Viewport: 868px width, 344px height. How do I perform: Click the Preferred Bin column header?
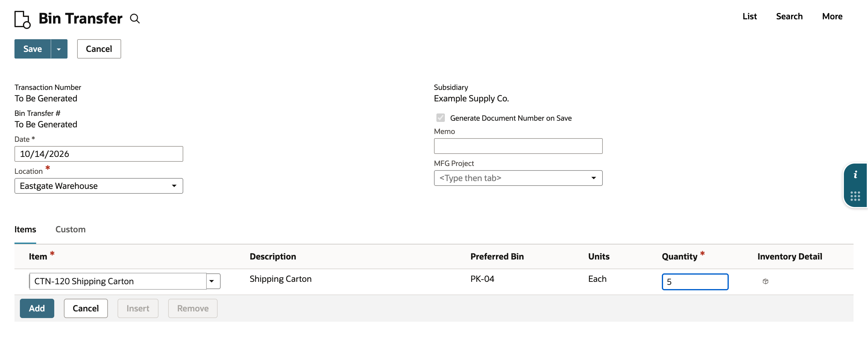pos(497,256)
